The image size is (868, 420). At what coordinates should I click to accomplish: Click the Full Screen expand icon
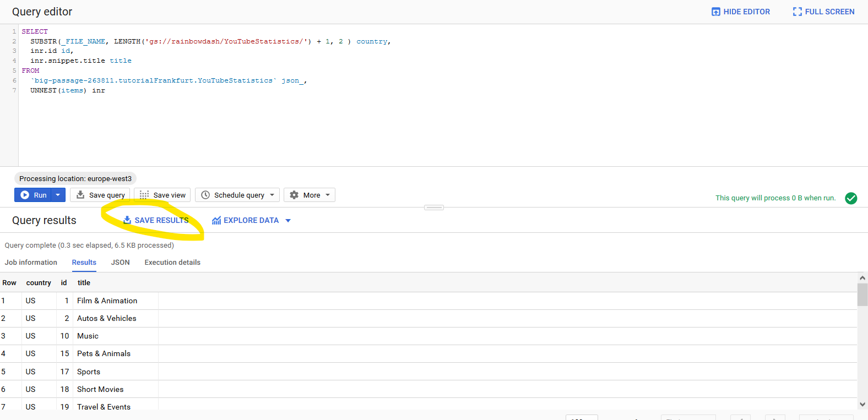pyautogui.click(x=798, y=12)
